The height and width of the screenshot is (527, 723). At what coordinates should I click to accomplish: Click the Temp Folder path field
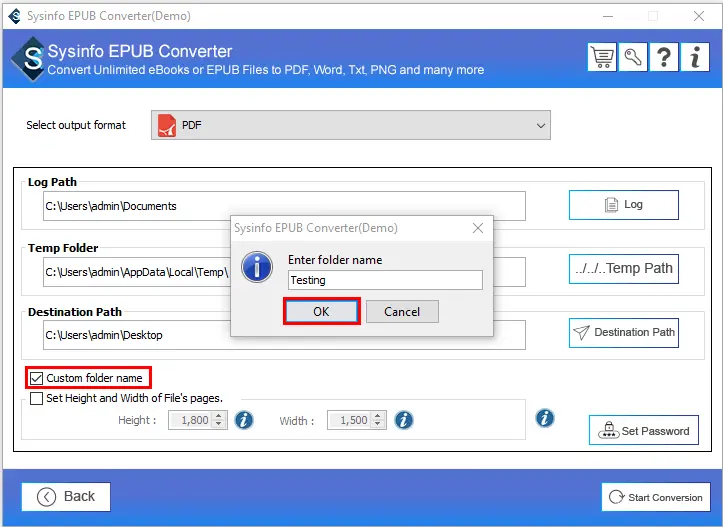pyautogui.click(x=137, y=272)
